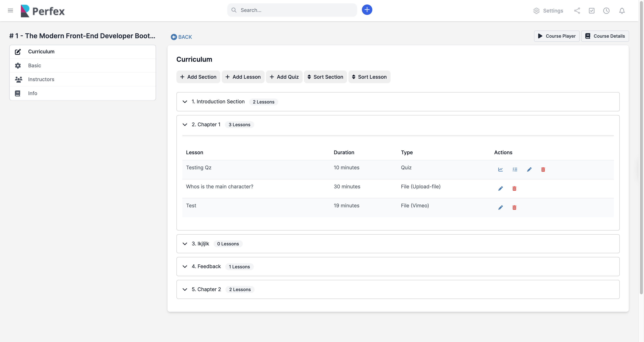Expand the Introduction Section
The height and width of the screenshot is (342, 644).
(185, 102)
